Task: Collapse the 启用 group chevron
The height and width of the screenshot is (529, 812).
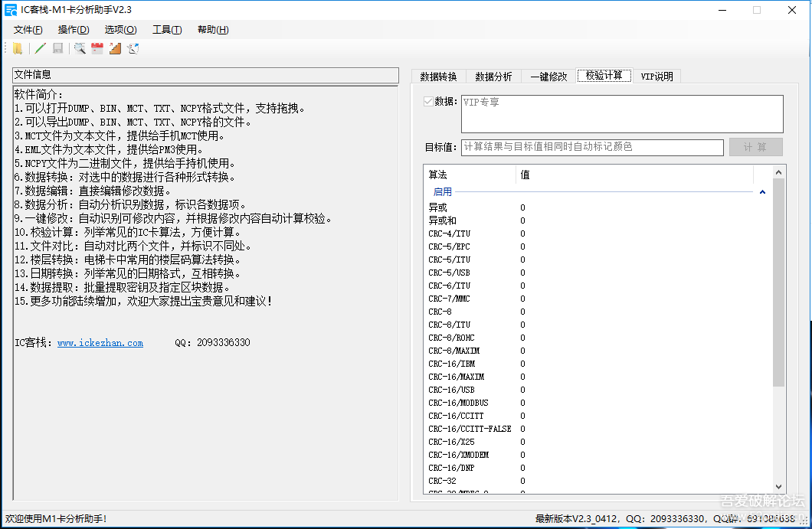Action: pyautogui.click(x=762, y=192)
